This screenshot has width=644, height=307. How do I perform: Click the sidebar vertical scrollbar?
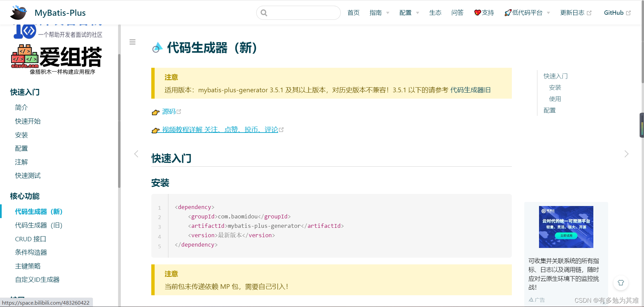pyautogui.click(x=119, y=121)
